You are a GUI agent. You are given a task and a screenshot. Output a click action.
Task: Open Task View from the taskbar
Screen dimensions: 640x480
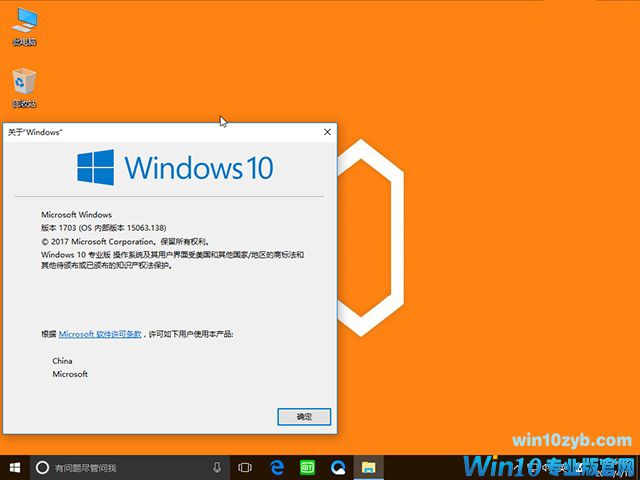[x=245, y=467]
